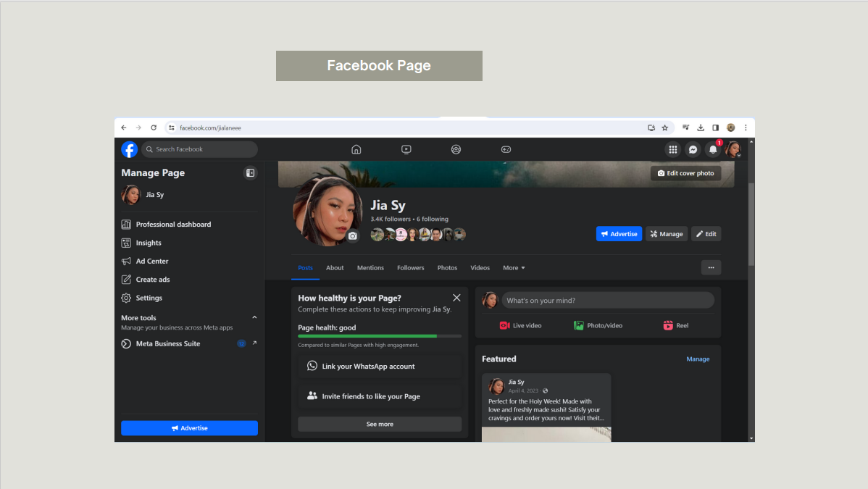Viewport: 868px width, 489px height.
Task: Click the browser forward arrow
Action: click(x=138, y=128)
